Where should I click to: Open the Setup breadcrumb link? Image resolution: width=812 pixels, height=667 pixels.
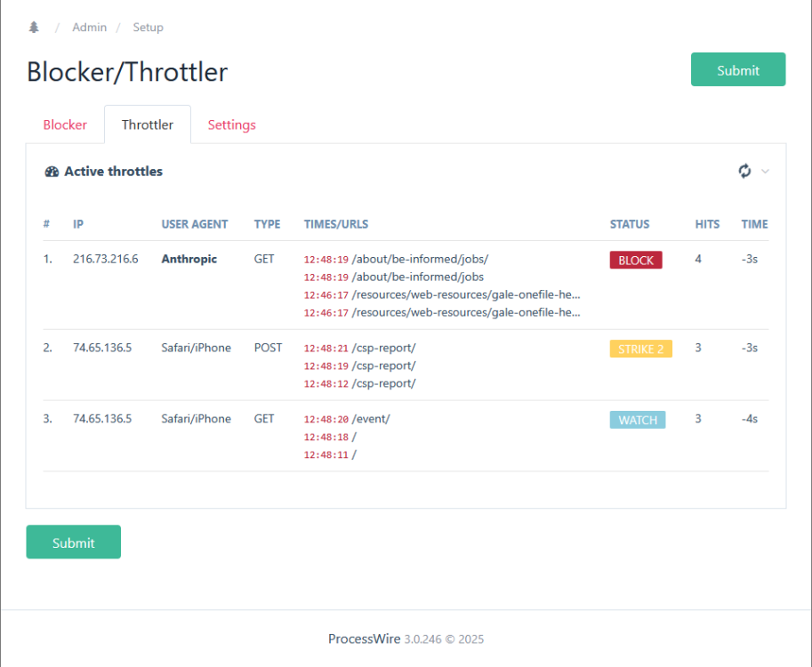click(x=148, y=28)
